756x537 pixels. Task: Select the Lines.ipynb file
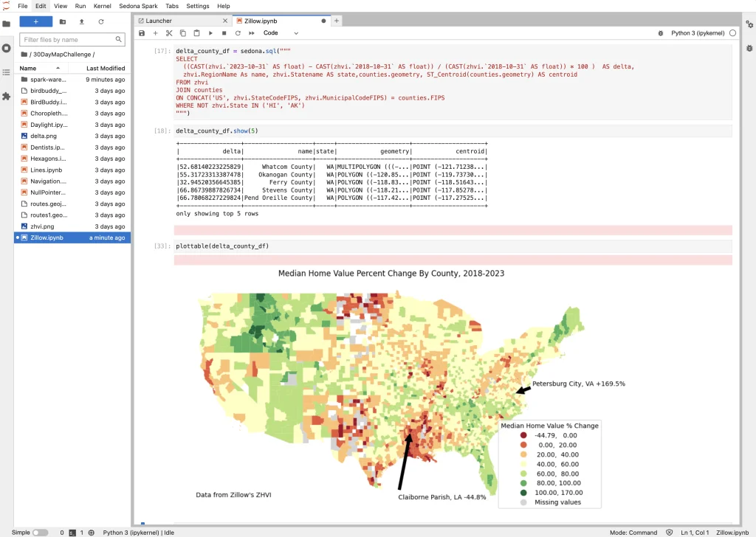[x=72, y=170]
